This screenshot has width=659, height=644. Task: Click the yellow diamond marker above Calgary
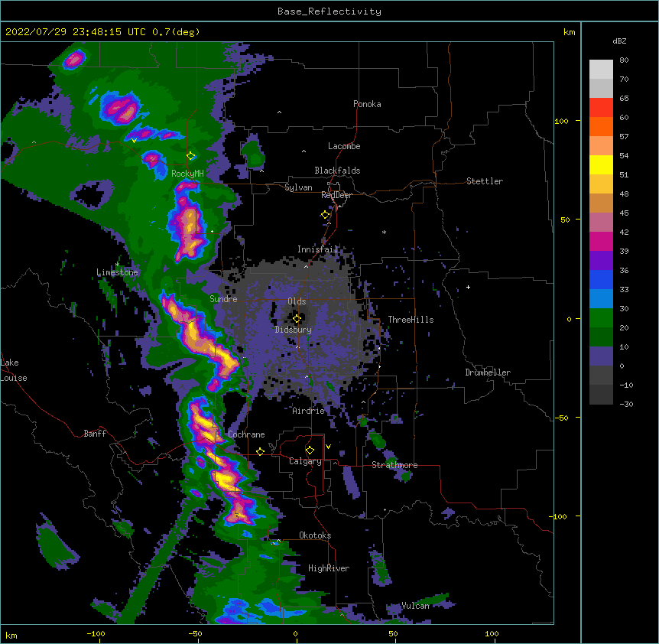[310, 450]
